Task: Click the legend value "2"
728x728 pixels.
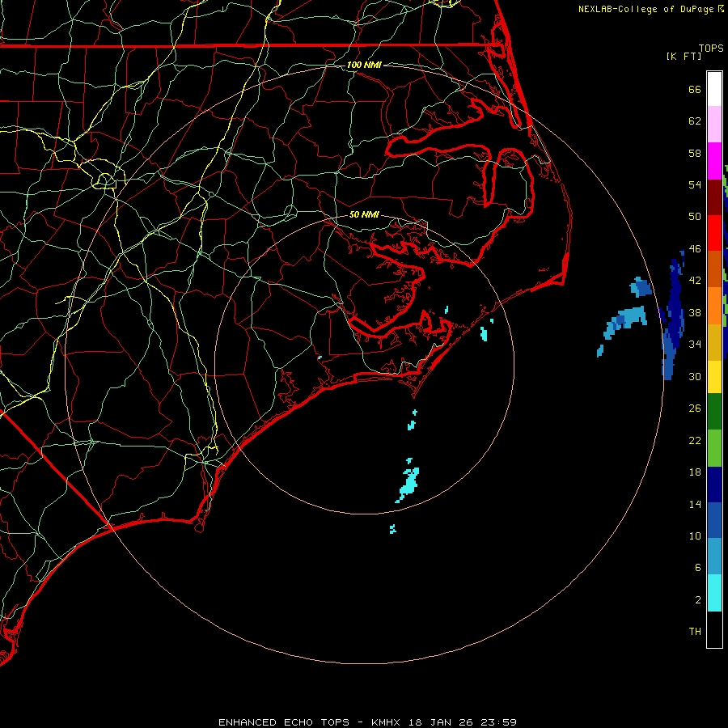Action: click(x=698, y=599)
